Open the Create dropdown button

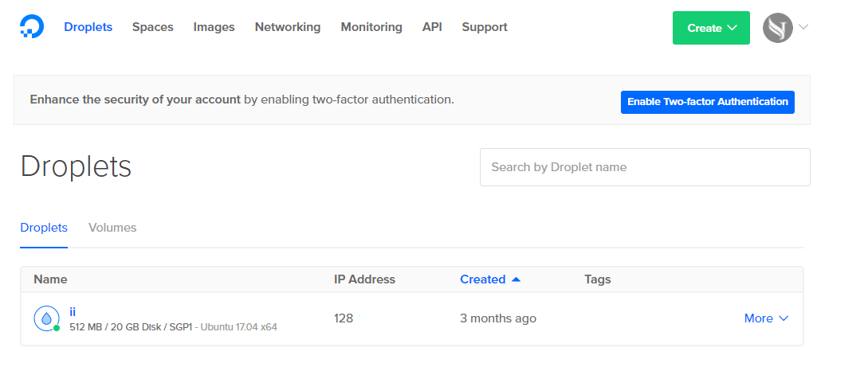coord(711,28)
